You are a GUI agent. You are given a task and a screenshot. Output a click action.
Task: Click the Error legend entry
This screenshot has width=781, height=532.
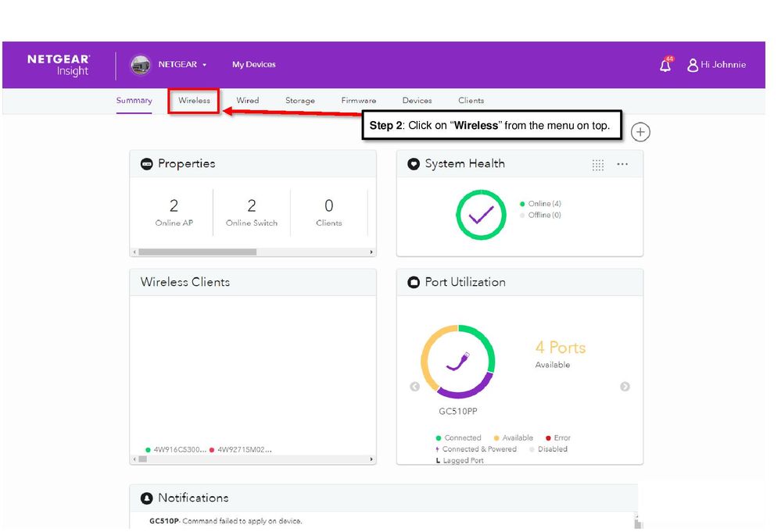[558, 438]
